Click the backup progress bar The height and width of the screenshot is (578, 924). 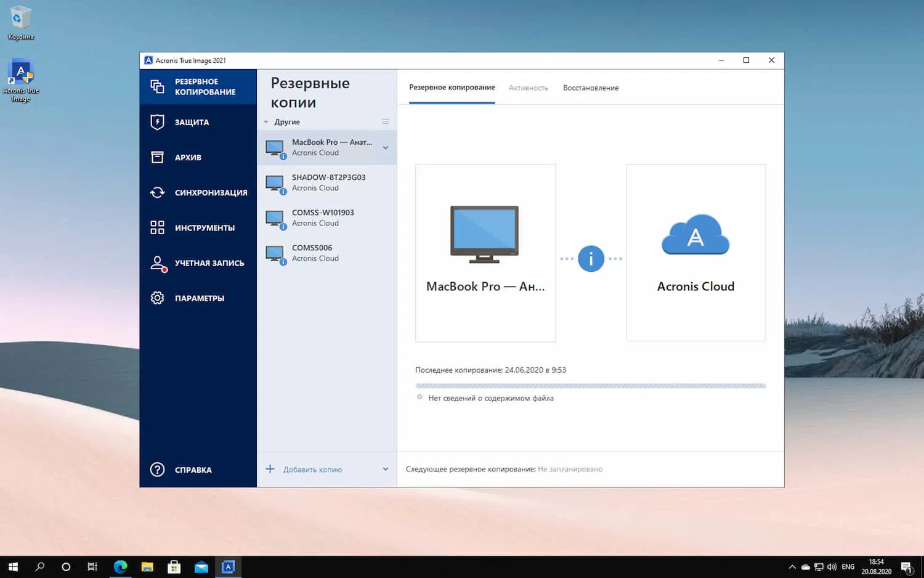click(590, 385)
